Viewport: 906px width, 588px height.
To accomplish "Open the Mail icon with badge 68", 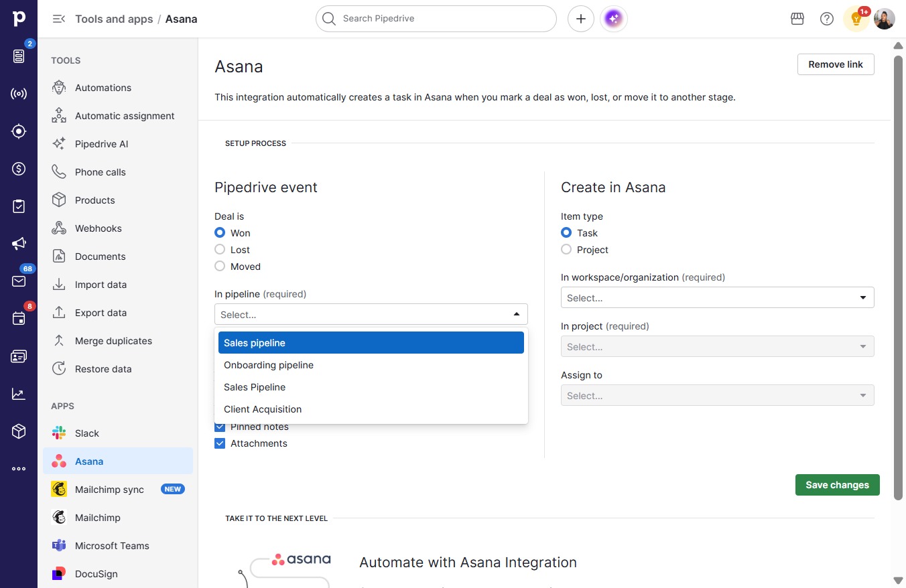I will click(19, 281).
